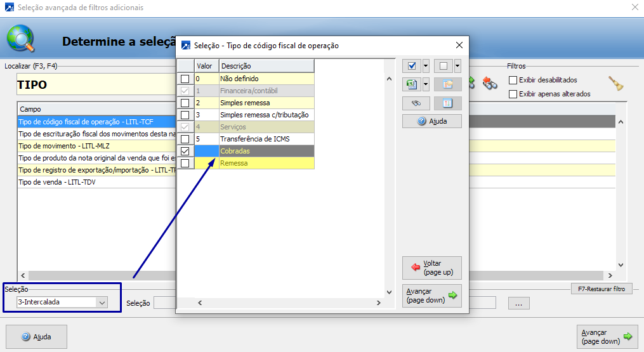Click dialog list horizontal scrollbar right arrow
Screen dimensions: 644x352
[379, 303]
